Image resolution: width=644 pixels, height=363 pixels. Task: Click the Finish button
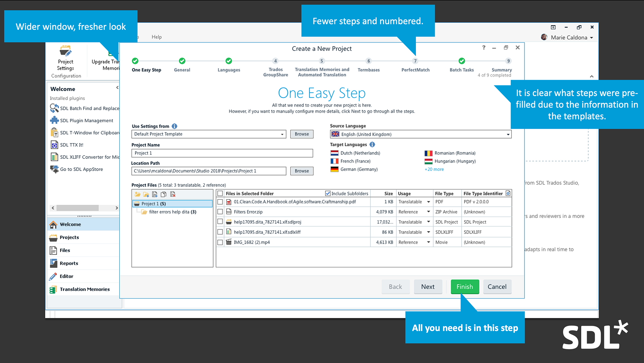point(465,287)
